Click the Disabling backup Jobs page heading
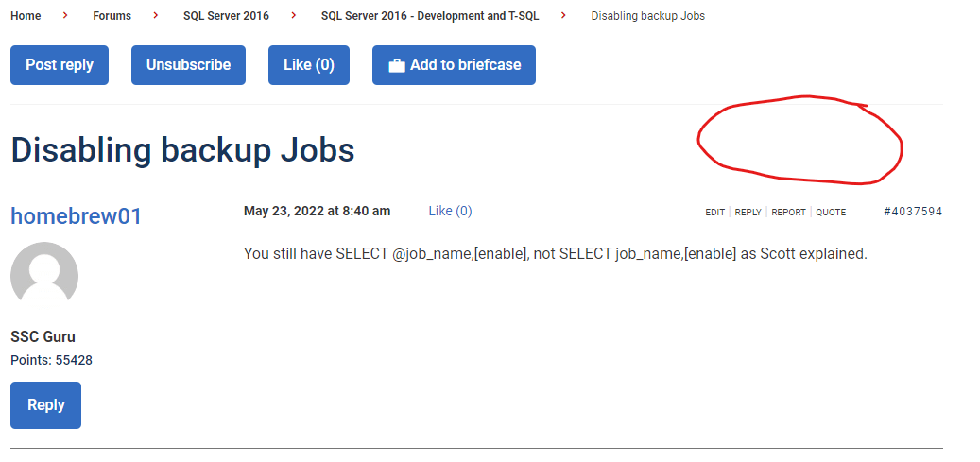980x462 pixels. coord(182,149)
